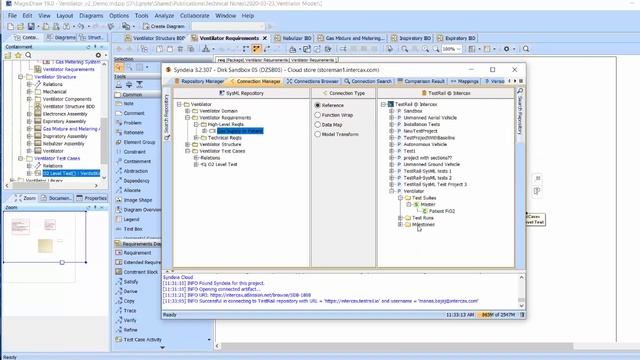640x360 pixels.
Task: Click the diagram toolbar search magnifier icon
Action: [526, 49]
